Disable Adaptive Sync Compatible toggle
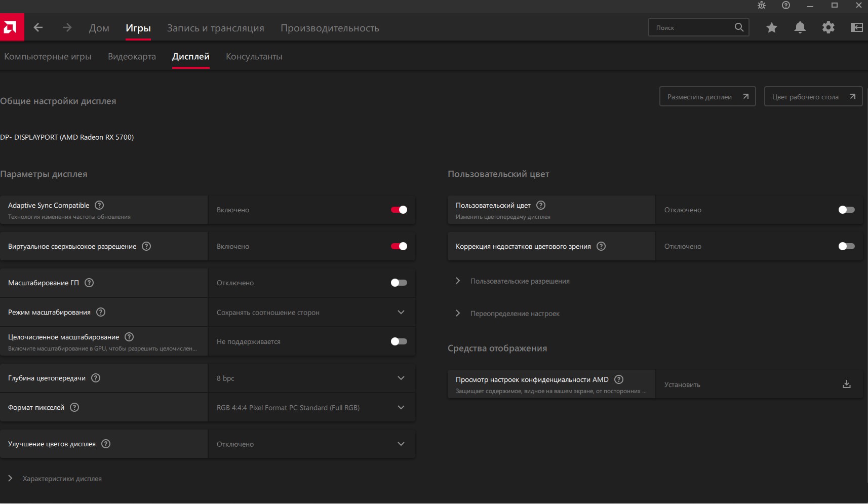 click(x=399, y=210)
